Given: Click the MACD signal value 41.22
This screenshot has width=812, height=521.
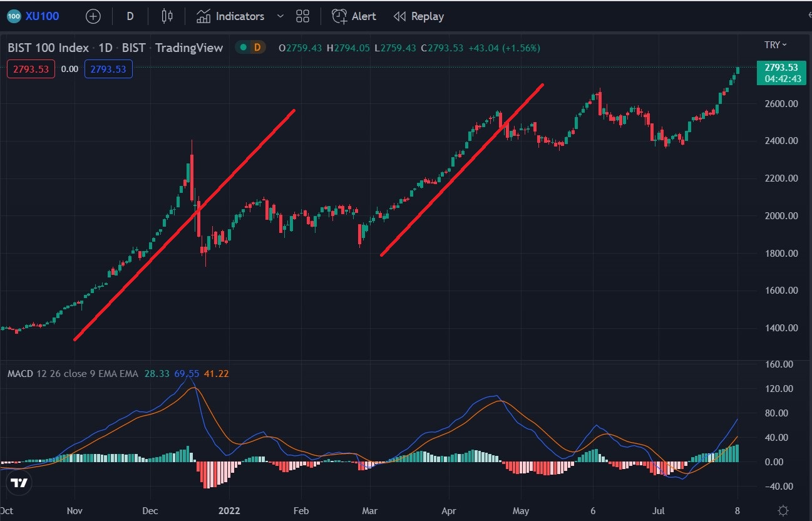Looking at the screenshot, I should [217, 374].
